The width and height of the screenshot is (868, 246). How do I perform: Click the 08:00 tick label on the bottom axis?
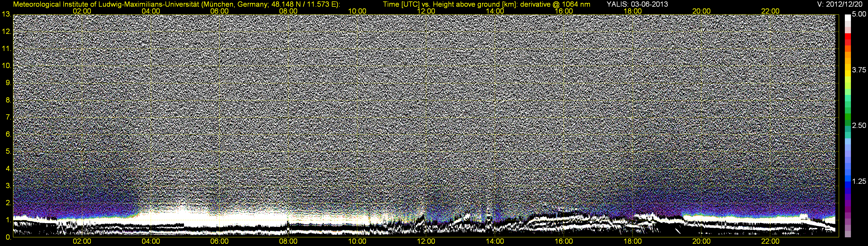click(x=289, y=242)
